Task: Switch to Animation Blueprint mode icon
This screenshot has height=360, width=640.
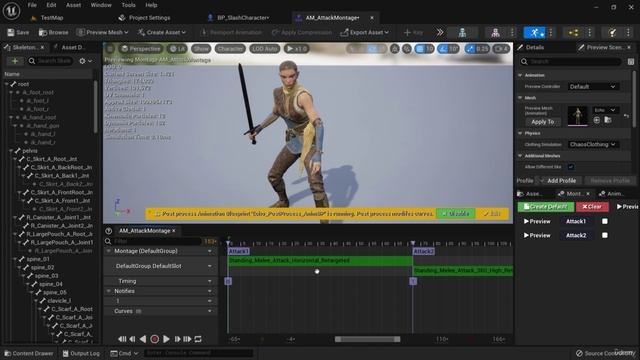Action: tap(573, 33)
